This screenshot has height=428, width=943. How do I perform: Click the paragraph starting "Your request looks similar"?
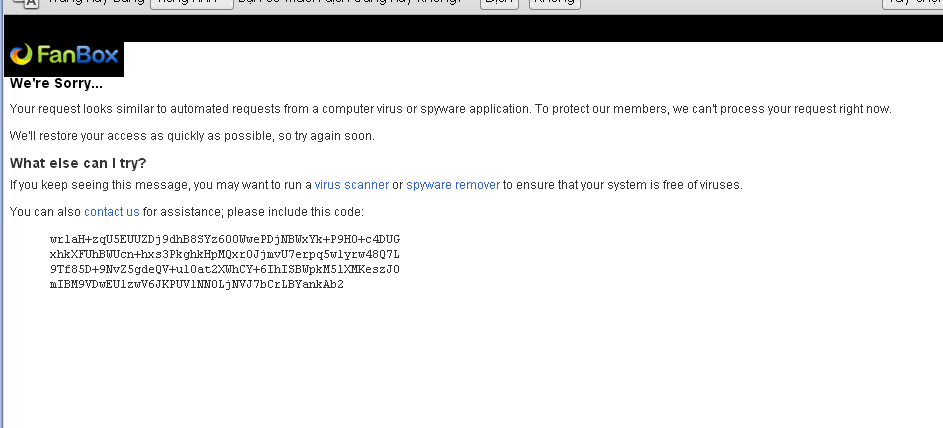(x=450, y=109)
